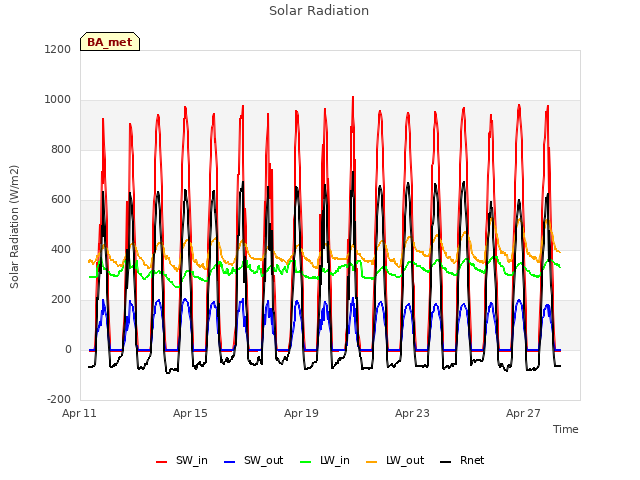This screenshot has width=640, height=480.
Task: Click the Solar Radiation chart title
Action: point(319,11)
